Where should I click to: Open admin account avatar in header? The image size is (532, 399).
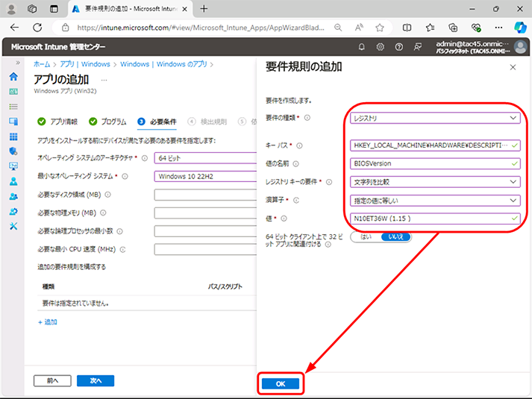pyautogui.click(x=521, y=47)
